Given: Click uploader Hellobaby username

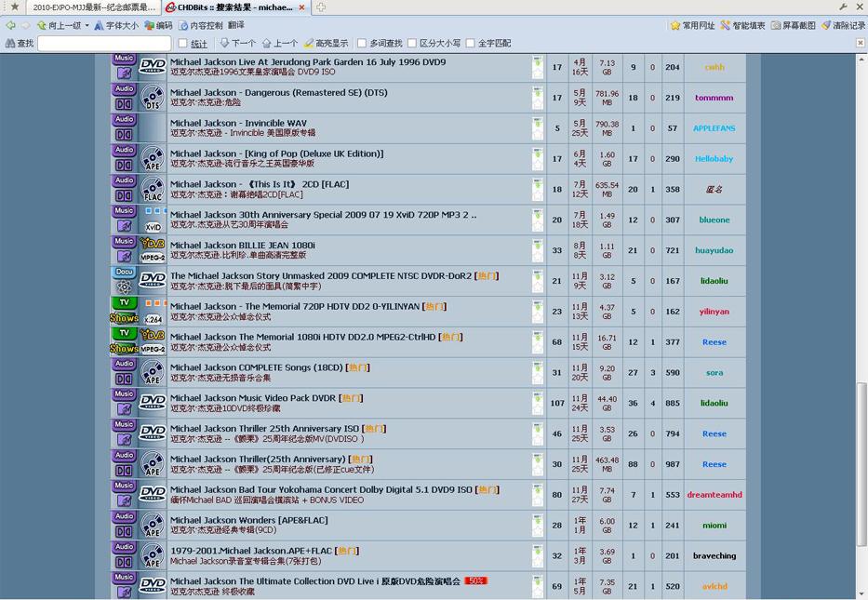Looking at the screenshot, I should pos(714,159).
